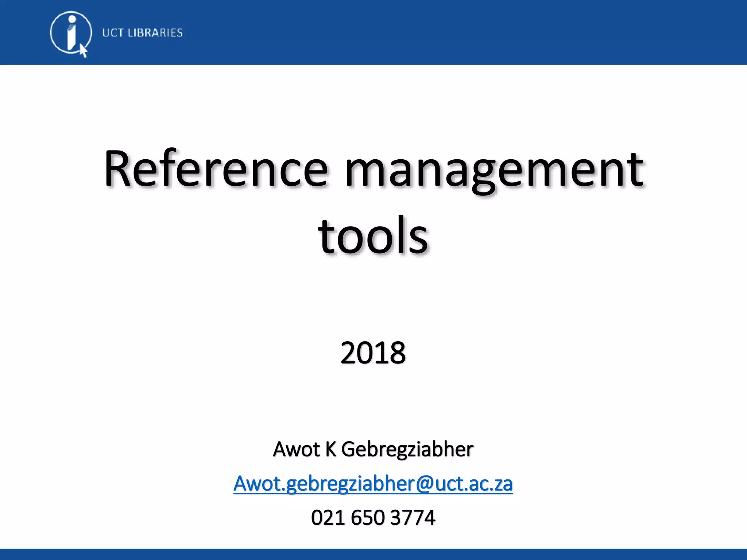Click the 3774 ending of phone number

(413, 517)
